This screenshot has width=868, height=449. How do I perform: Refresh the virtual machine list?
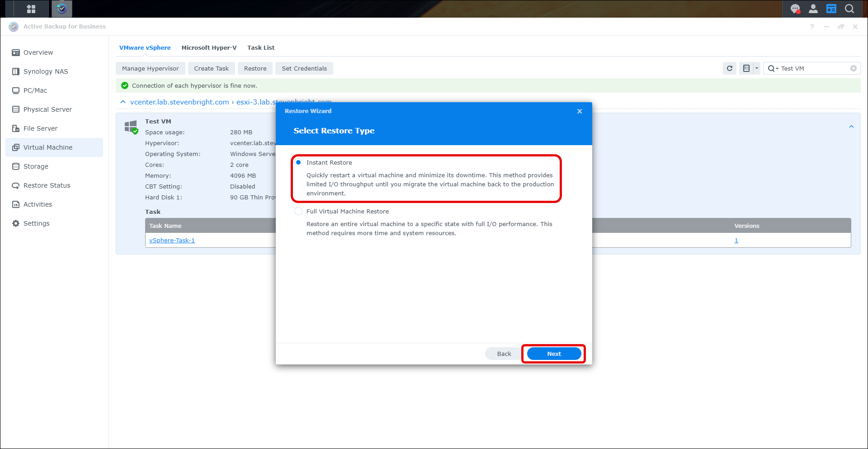[730, 68]
